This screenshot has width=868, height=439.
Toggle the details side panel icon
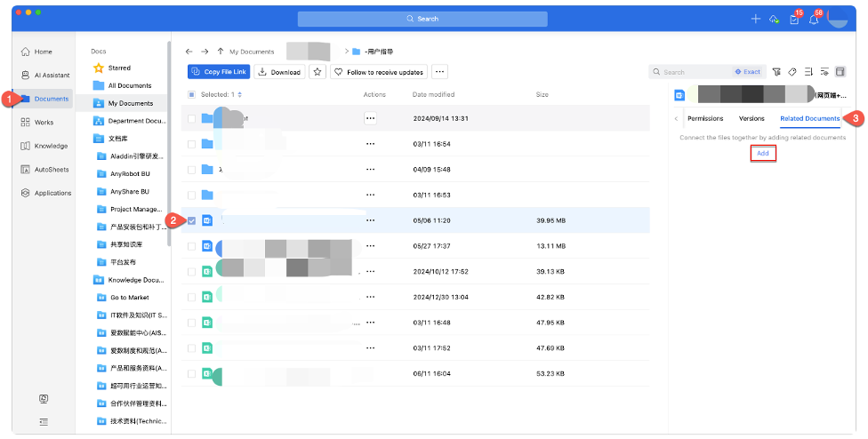click(x=840, y=72)
